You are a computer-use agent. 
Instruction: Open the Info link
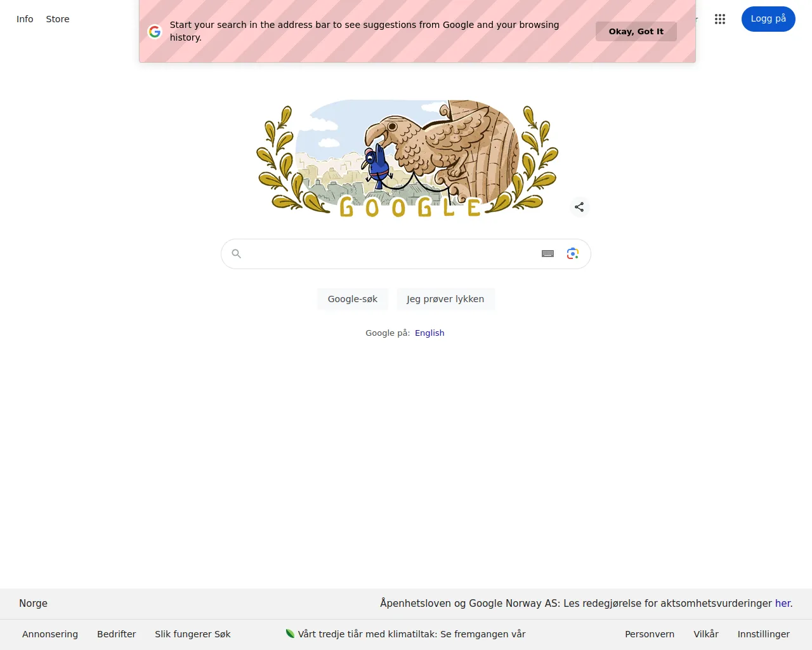pos(25,19)
